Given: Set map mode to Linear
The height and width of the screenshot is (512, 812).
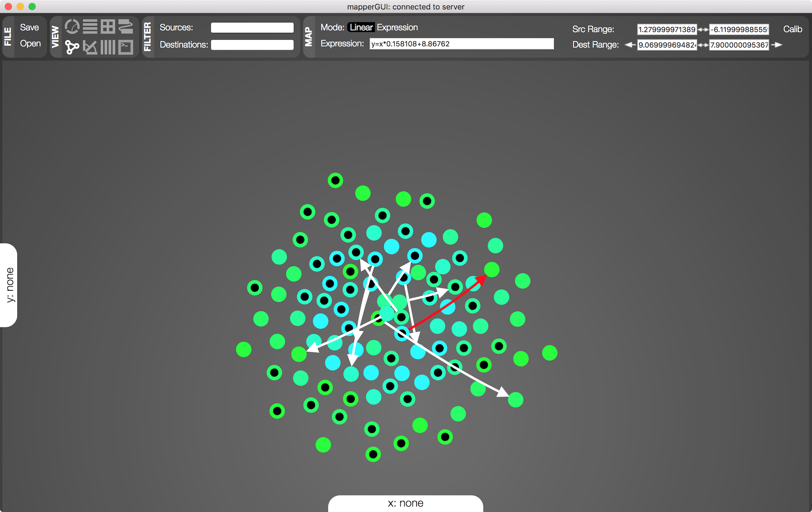Looking at the screenshot, I should [361, 27].
